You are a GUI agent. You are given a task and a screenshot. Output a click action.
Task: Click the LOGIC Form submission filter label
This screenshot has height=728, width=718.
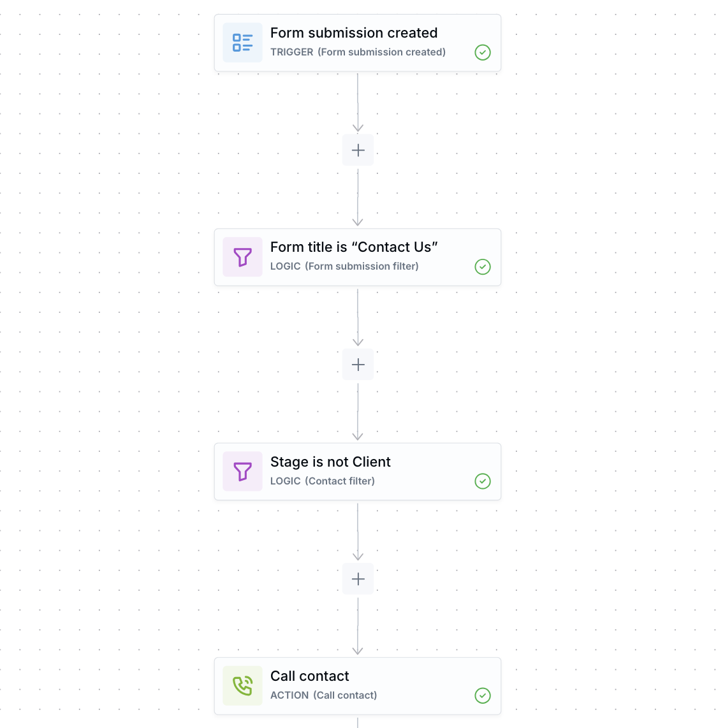[x=344, y=266]
